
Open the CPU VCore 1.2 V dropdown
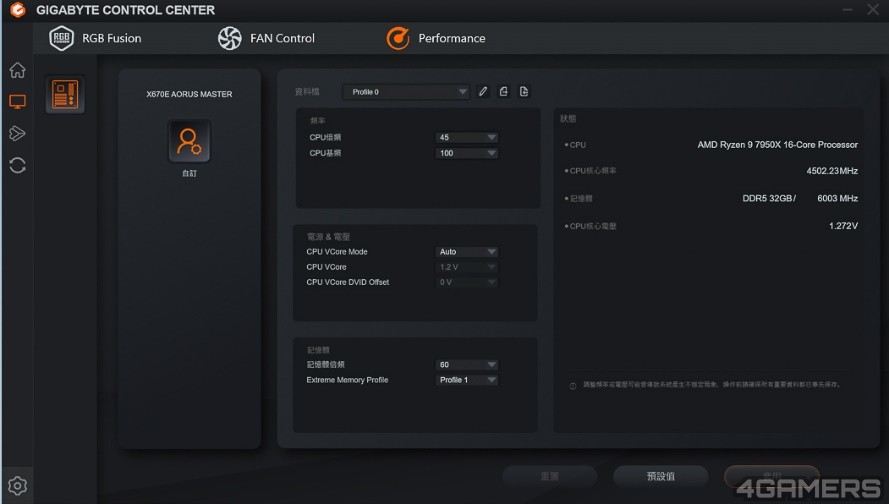click(467, 267)
